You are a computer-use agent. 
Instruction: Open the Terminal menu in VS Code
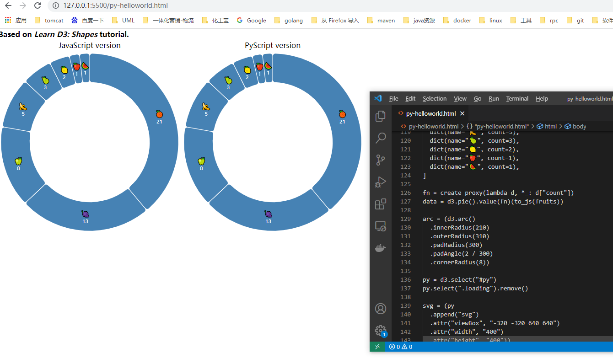click(517, 98)
